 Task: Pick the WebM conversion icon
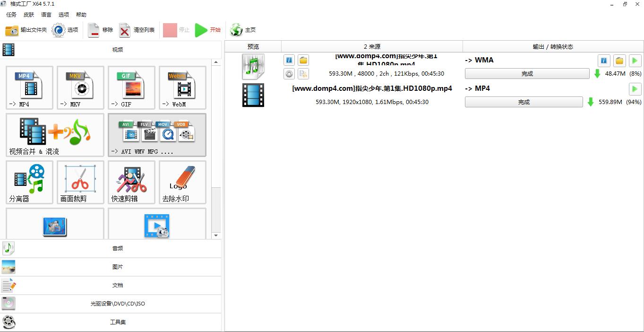(x=182, y=87)
